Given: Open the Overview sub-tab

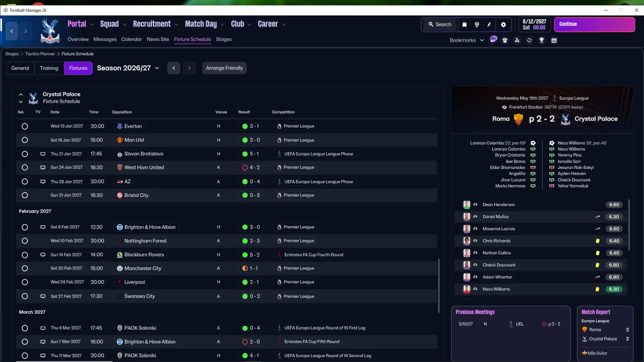Looking at the screenshot, I should click(x=78, y=39).
